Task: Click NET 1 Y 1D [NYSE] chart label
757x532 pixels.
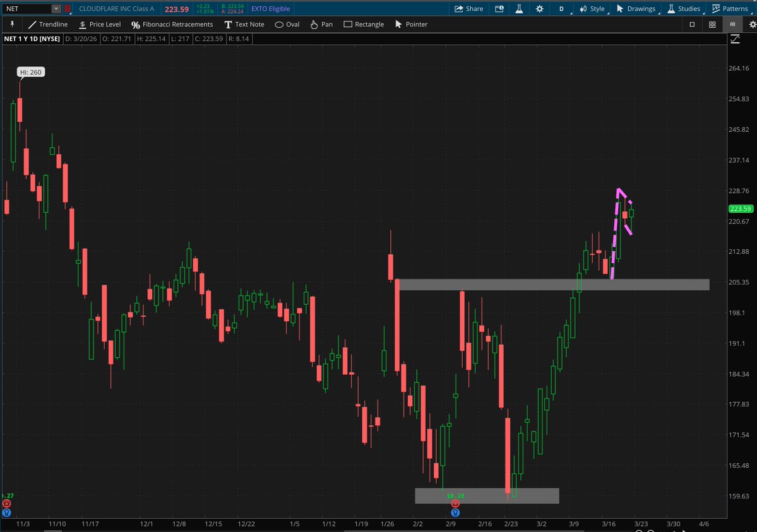Action: pos(32,38)
